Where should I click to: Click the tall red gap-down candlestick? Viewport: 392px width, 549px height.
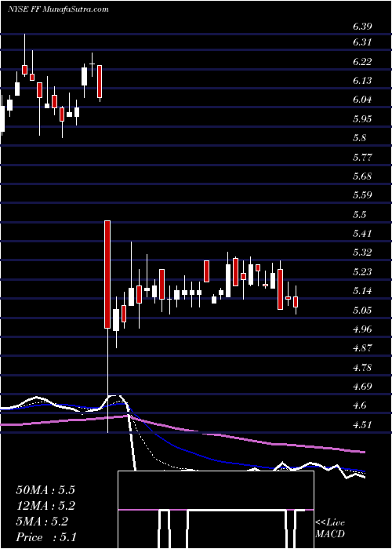coord(107,274)
